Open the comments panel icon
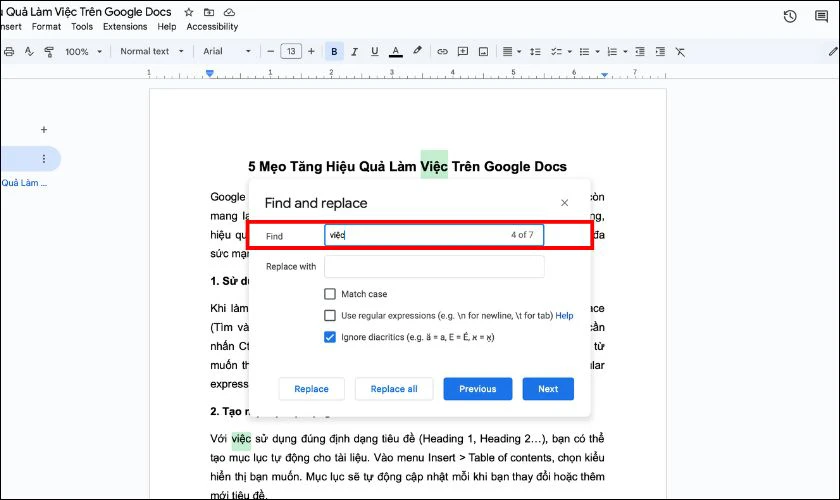 coord(821,17)
